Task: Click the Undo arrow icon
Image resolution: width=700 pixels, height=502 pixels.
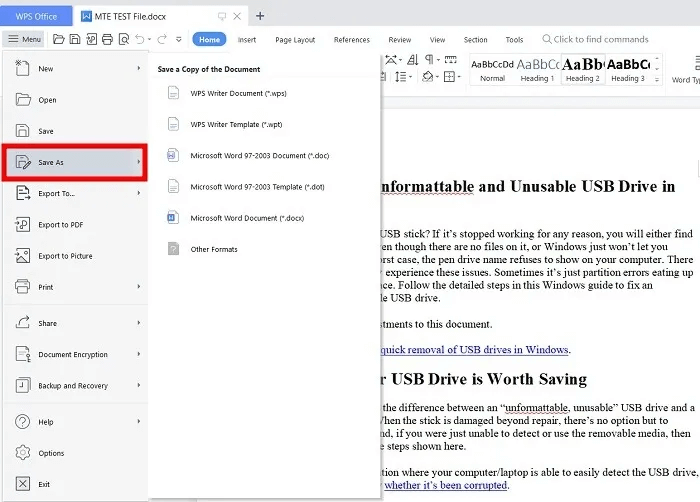Action: point(140,39)
